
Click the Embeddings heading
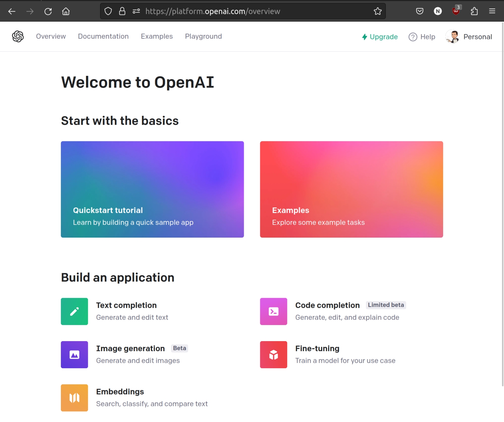click(120, 391)
